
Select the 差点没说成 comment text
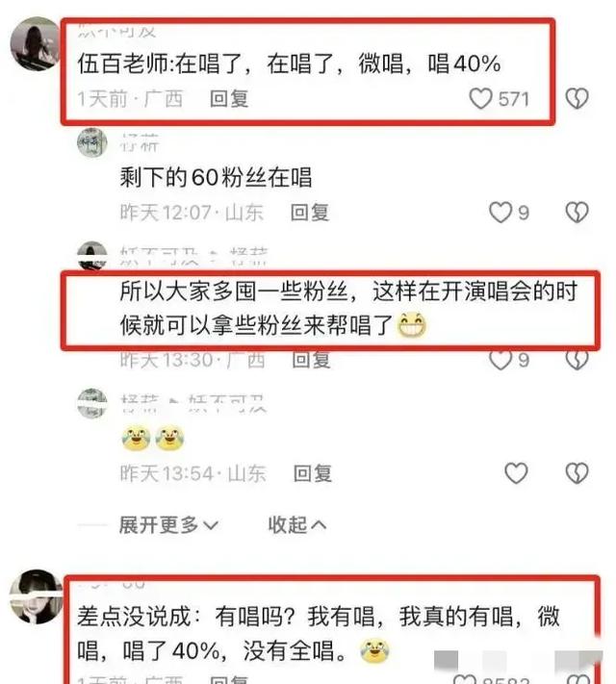tap(319, 634)
